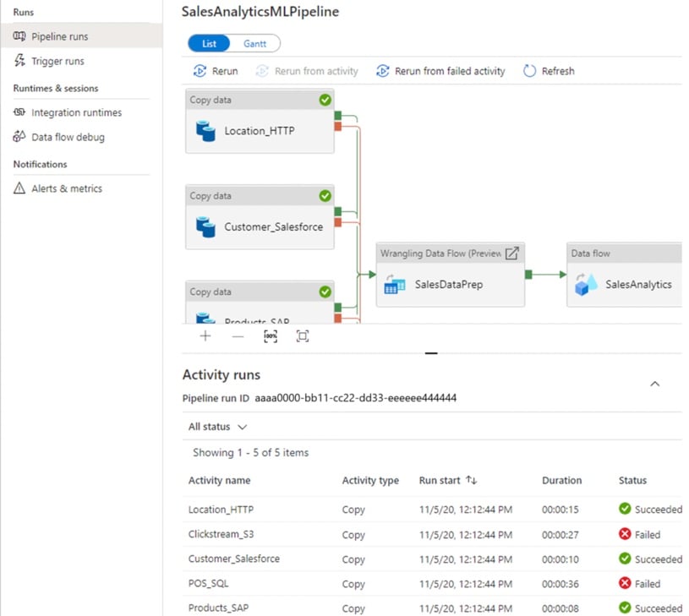Click Failed status icon for Clickstream_S3

pos(625,534)
